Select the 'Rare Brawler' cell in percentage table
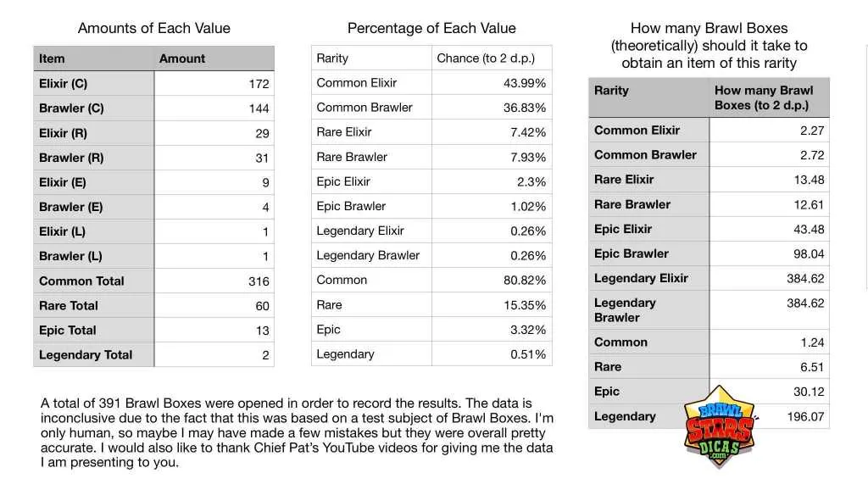The height and width of the screenshot is (484, 868). [351, 157]
